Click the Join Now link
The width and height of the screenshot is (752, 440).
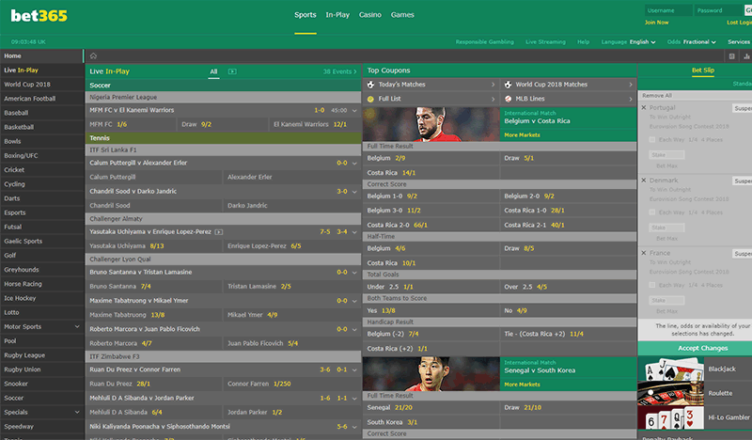pyautogui.click(x=657, y=22)
